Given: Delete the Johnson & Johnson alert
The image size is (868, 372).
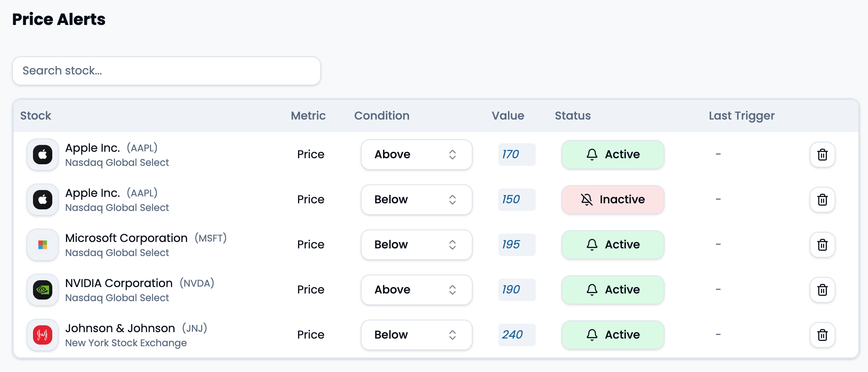Looking at the screenshot, I should [822, 335].
